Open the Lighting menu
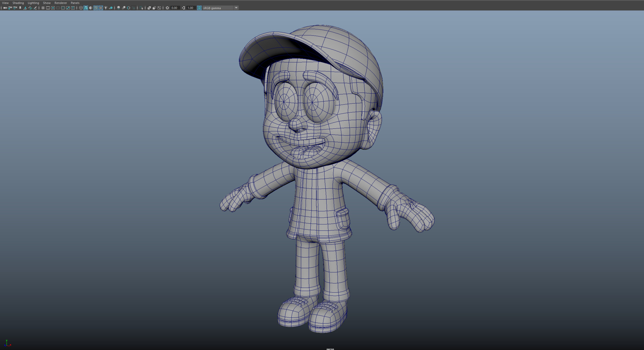Screen dimensions: 644x350 [33, 3]
